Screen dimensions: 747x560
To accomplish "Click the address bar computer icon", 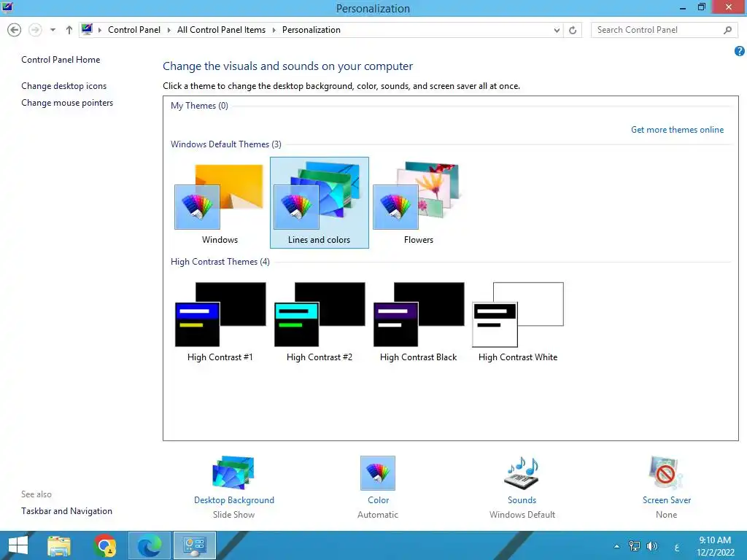I will [x=87, y=29].
